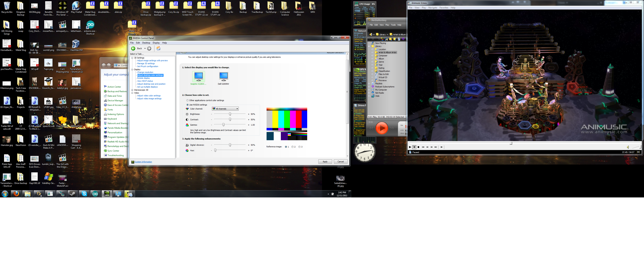Click the Apply button
The image size is (644, 253).
click(325, 162)
